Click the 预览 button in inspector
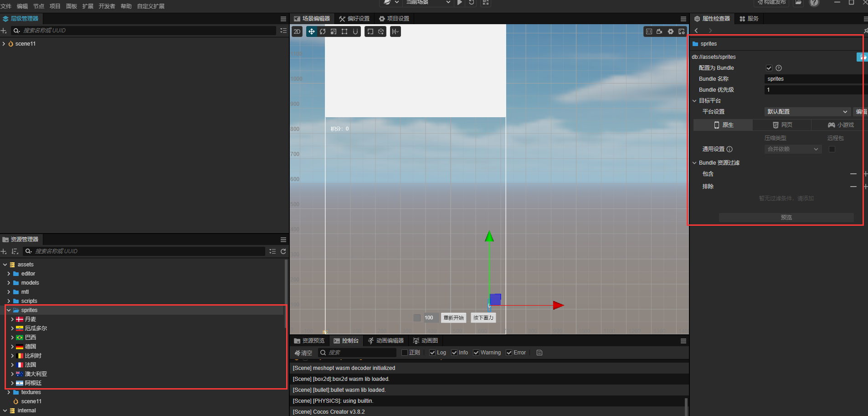This screenshot has height=416, width=868. click(786, 218)
